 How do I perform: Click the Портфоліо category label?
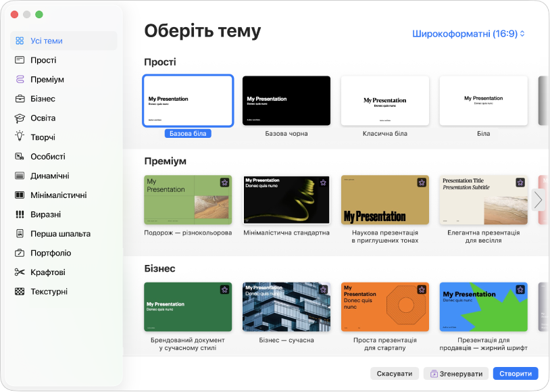click(x=51, y=253)
